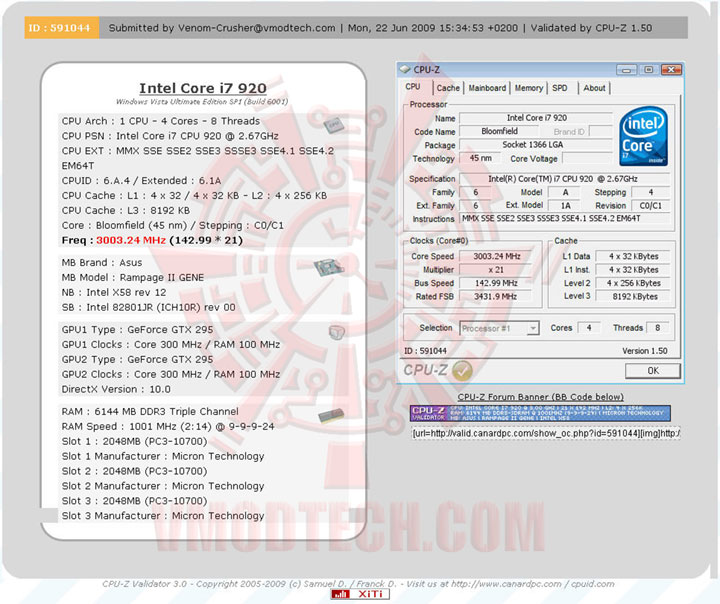Click the Intel Core i7 920 heading link
The image size is (720, 604).
[202, 88]
